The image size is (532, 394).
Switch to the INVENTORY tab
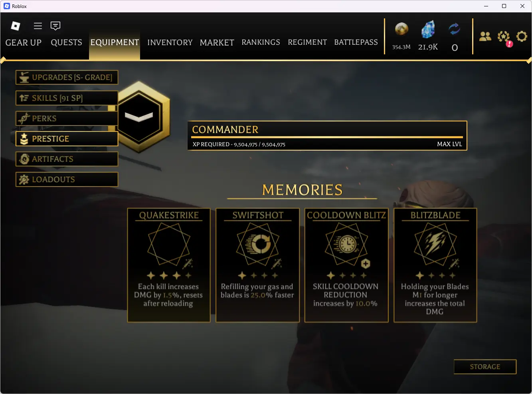170,42
